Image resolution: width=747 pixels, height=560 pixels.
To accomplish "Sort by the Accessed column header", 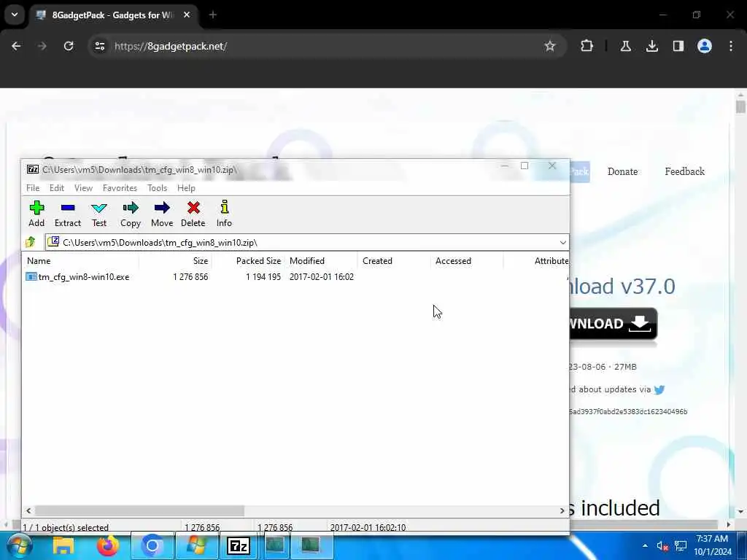I will click(x=466, y=261).
